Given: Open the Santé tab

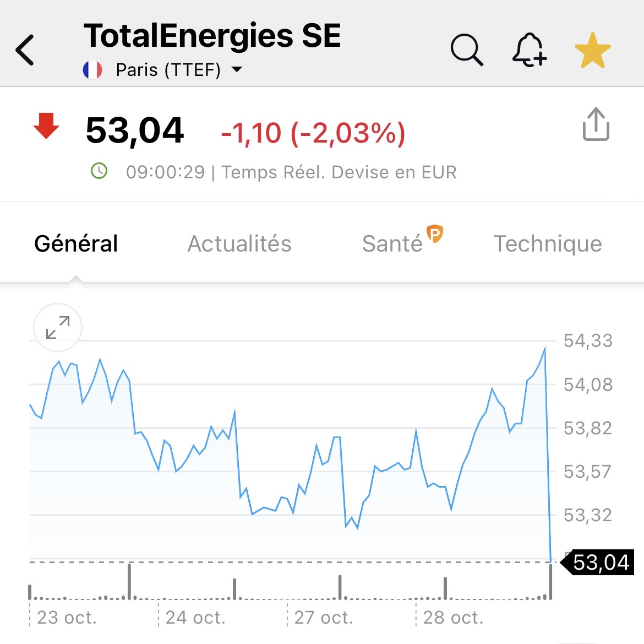Looking at the screenshot, I should (392, 244).
